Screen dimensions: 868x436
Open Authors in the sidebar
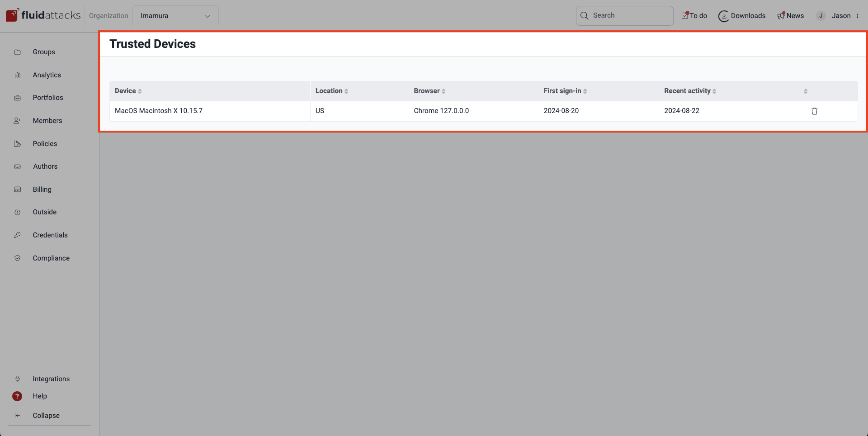coord(45,166)
